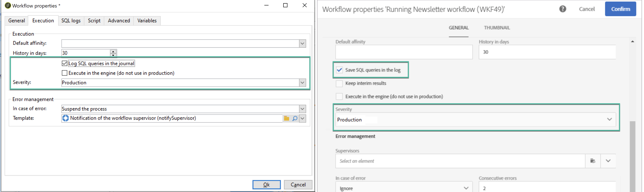Click the Consecutive errors input field
Viewport: 644px width, 192px height.
547,188
